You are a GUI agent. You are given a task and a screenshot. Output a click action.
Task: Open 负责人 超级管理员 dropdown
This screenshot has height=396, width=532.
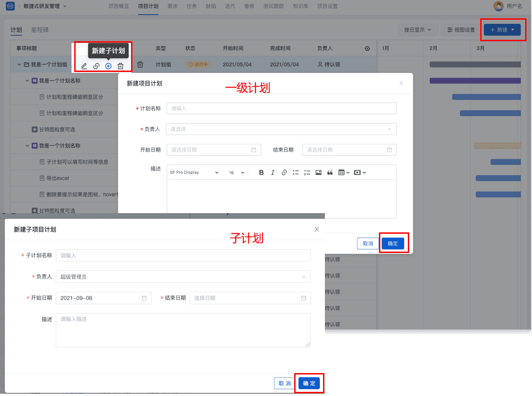(183, 276)
